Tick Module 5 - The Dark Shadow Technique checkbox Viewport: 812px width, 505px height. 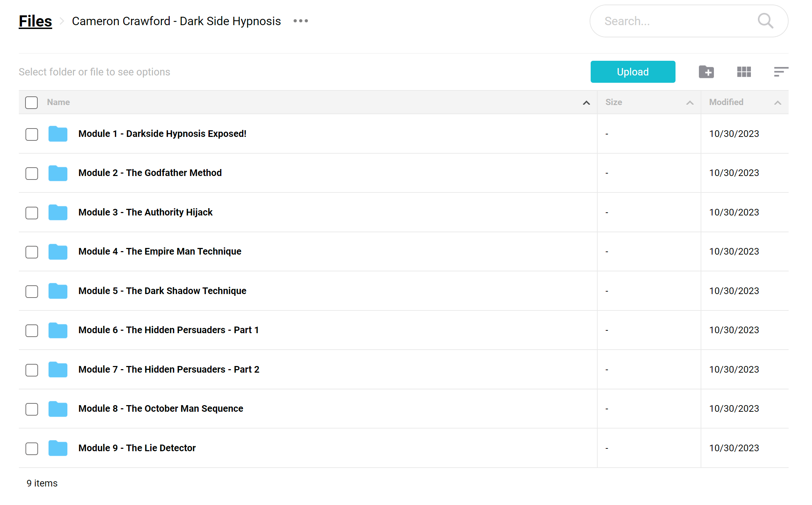(32, 291)
